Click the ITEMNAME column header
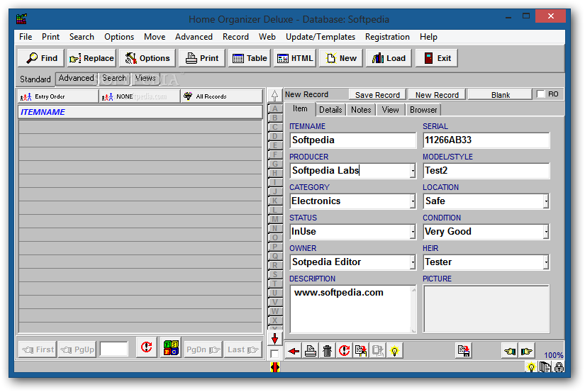585x392 pixels. (140, 112)
